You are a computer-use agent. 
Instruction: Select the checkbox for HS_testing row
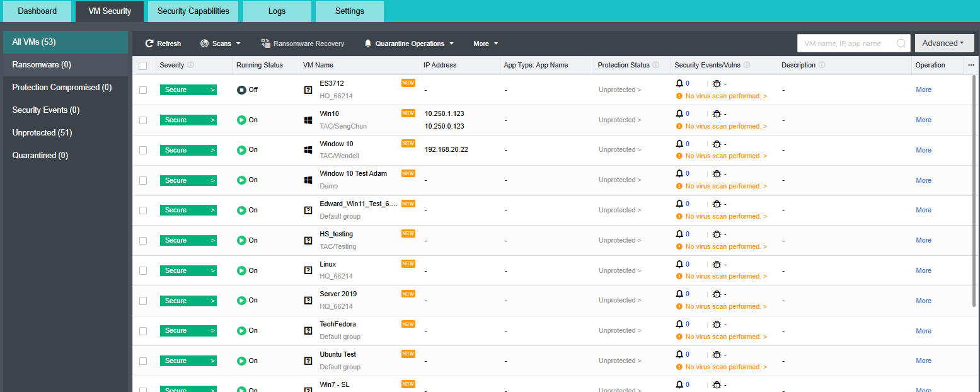tap(143, 241)
